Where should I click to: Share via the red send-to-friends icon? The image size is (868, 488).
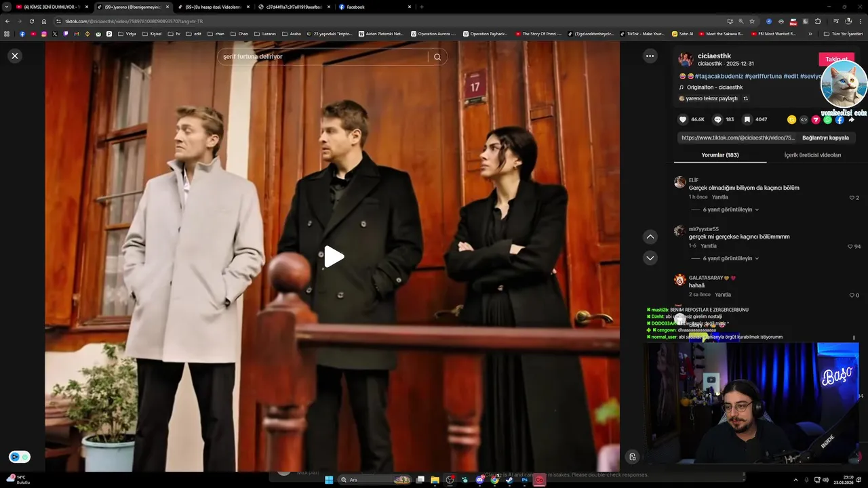tap(816, 119)
